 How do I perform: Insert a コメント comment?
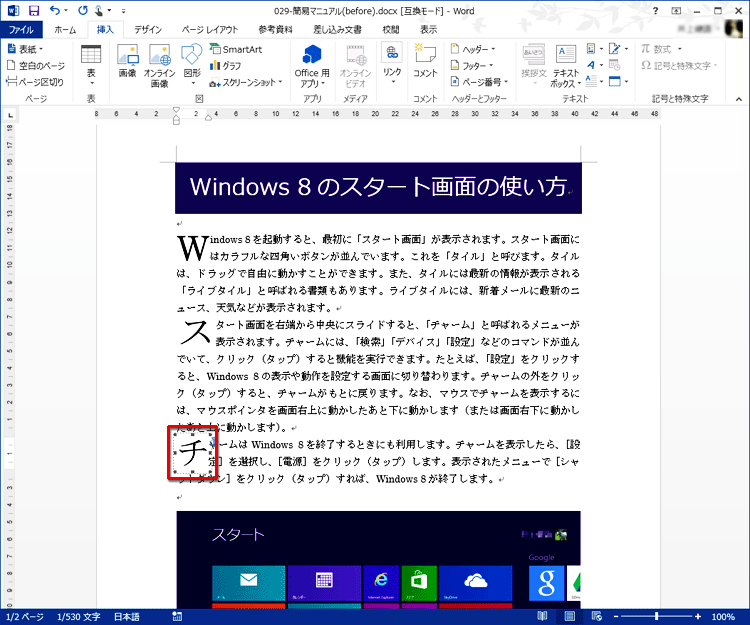pos(425,61)
